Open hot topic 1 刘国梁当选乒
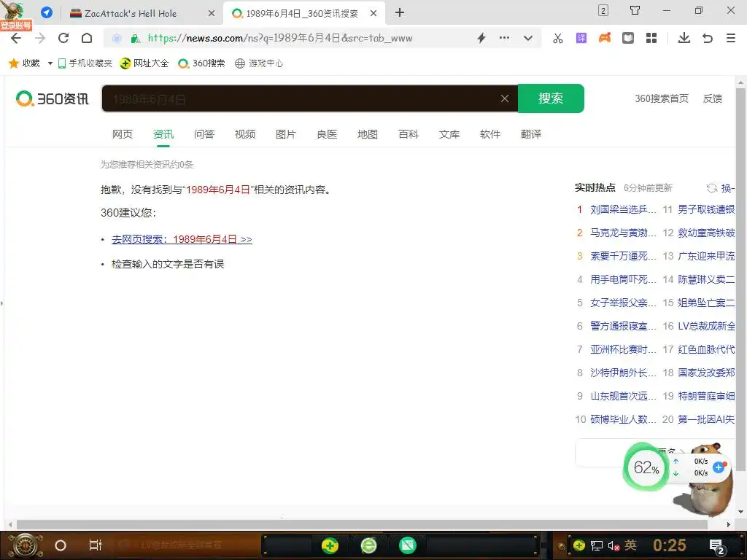Image resolution: width=747 pixels, height=560 pixels. point(623,209)
